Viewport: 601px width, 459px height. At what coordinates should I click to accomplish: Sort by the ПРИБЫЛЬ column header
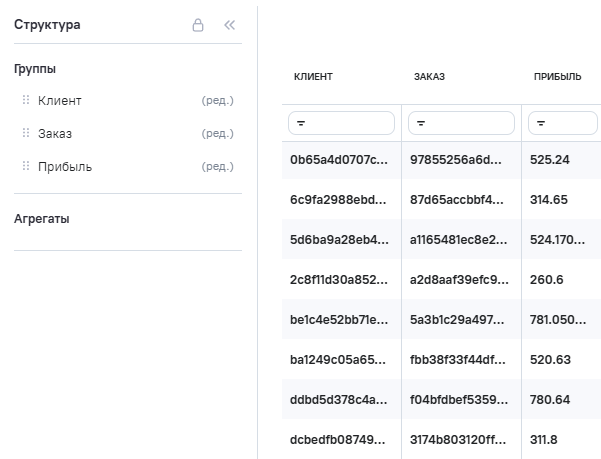[x=558, y=77]
